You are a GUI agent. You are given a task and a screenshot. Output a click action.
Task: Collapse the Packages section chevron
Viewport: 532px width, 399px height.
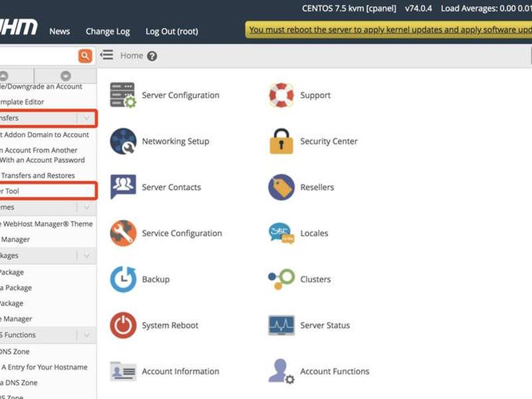(x=87, y=256)
